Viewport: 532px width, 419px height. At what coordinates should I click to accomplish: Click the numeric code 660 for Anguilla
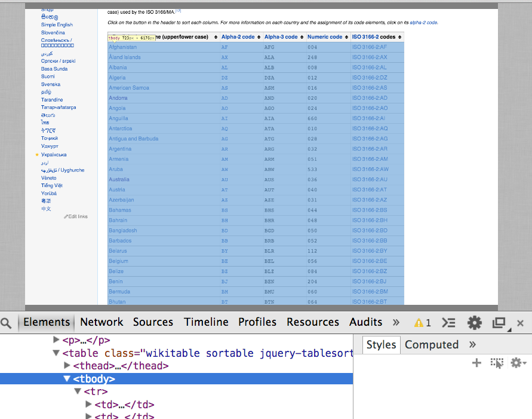coord(312,118)
